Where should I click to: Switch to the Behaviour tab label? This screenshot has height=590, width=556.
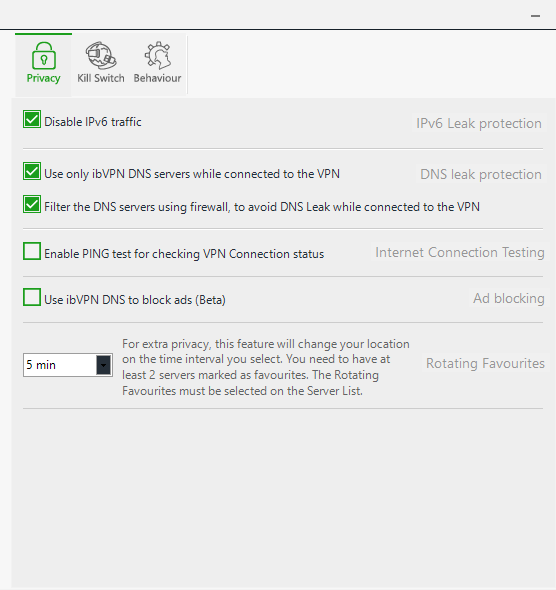click(157, 78)
